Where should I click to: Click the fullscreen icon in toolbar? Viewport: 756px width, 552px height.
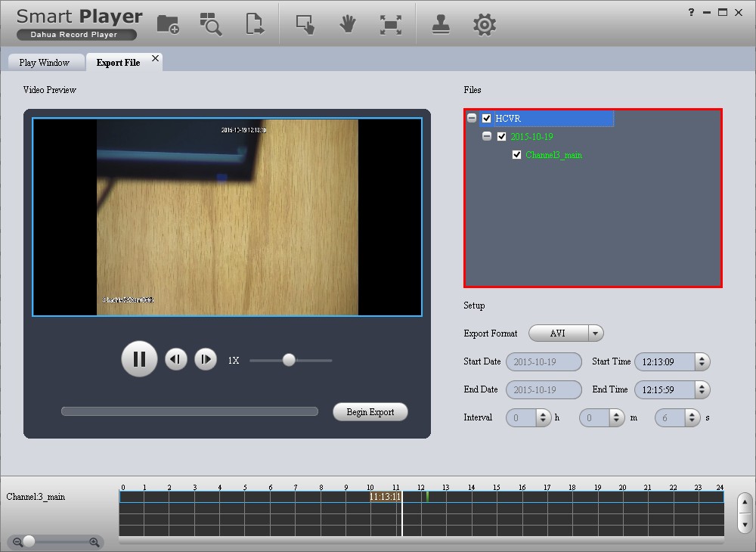(x=390, y=24)
